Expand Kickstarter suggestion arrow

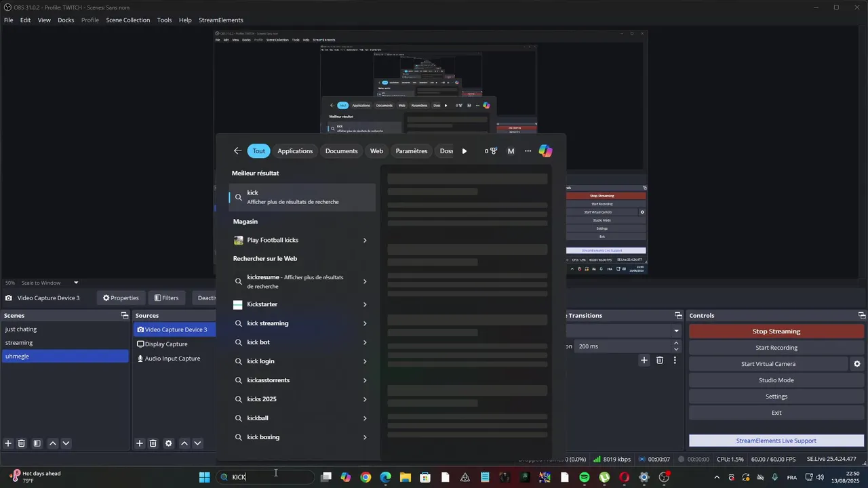365,304
